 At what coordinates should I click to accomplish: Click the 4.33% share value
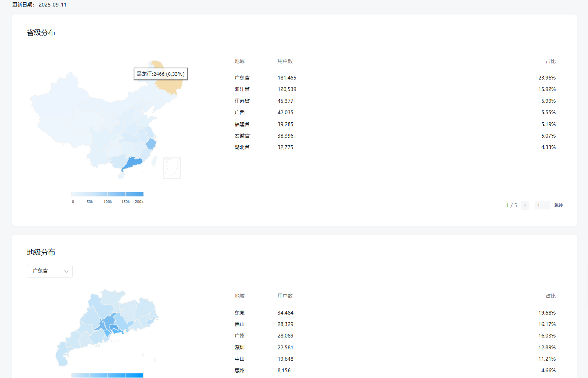[548, 147]
